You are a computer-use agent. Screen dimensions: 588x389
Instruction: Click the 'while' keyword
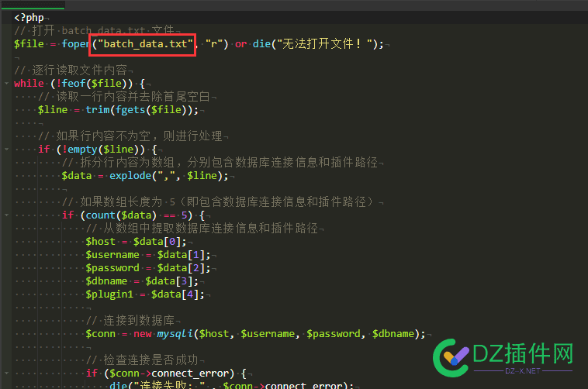pyautogui.click(x=29, y=83)
